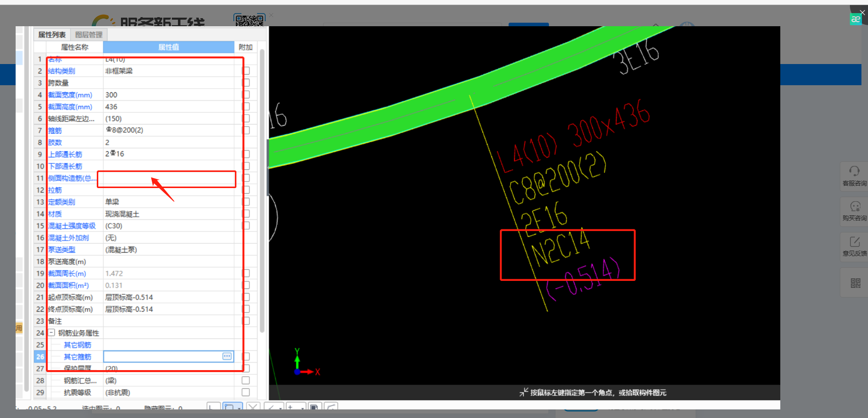Open 客服咨询 headset widget
868x418 pixels.
click(x=854, y=176)
